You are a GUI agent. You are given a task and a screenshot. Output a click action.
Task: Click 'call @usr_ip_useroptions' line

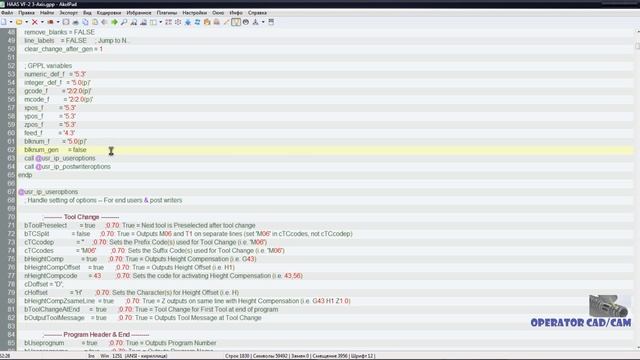click(x=60, y=158)
